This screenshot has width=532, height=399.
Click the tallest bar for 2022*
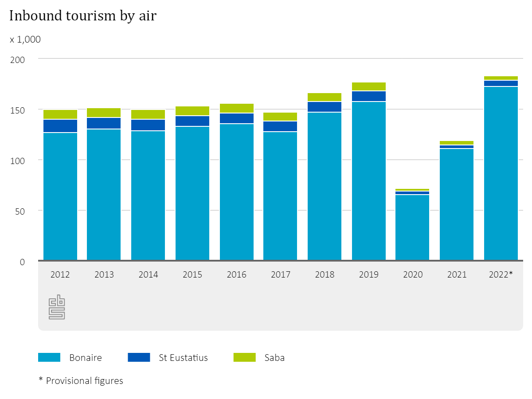pyautogui.click(x=501, y=168)
